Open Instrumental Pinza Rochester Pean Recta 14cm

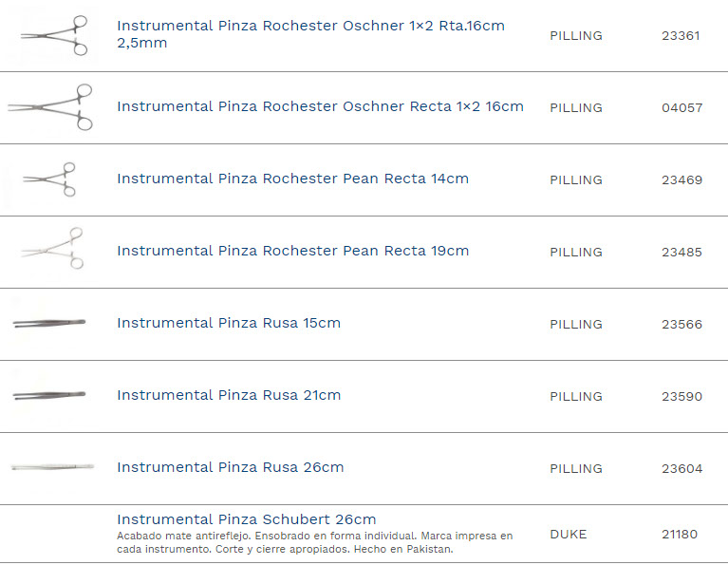[x=292, y=179]
